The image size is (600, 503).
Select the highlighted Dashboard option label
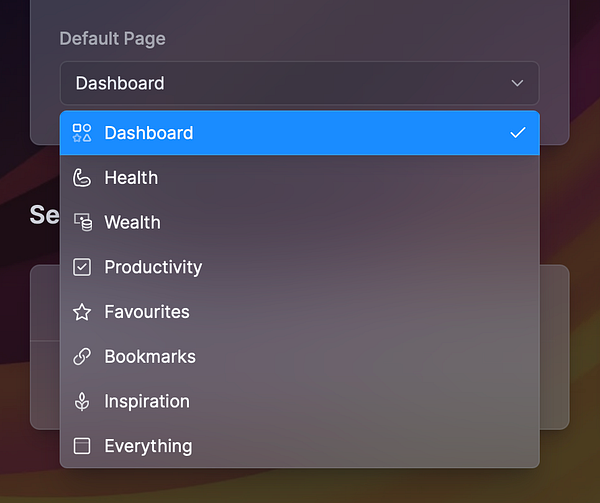click(149, 133)
